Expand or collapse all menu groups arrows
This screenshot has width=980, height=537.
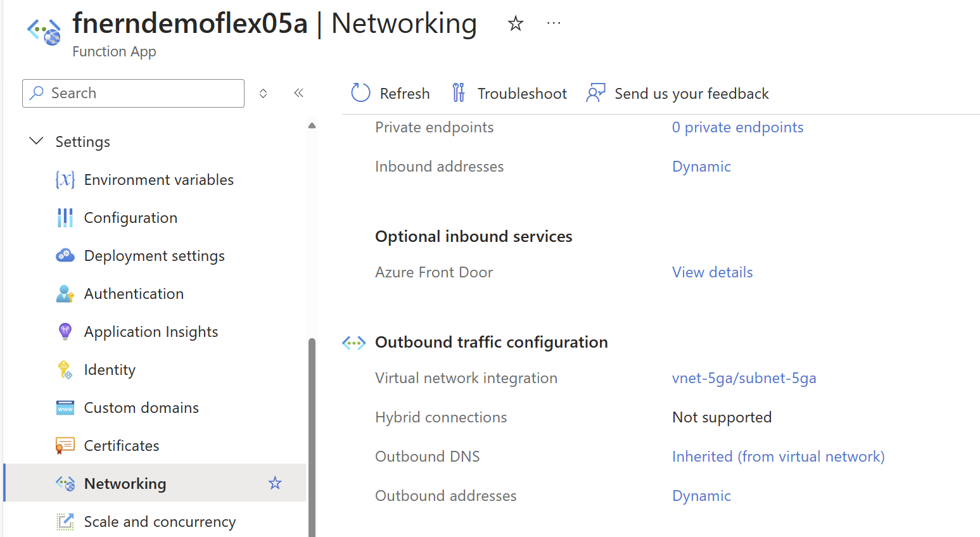(264, 94)
